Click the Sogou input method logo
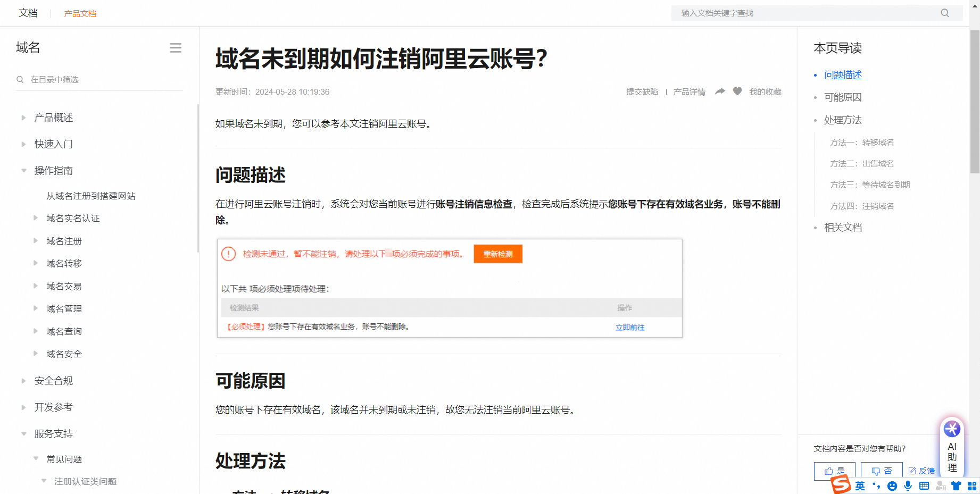The width and height of the screenshot is (980, 494). (841, 484)
